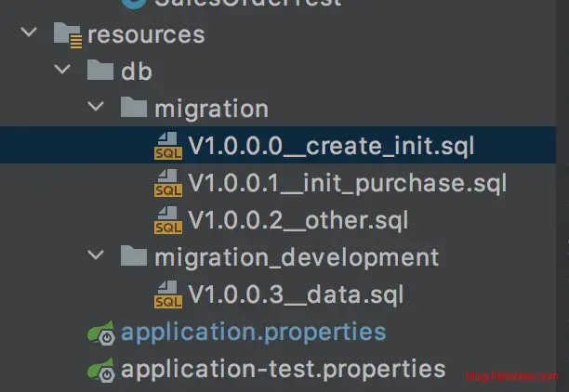The image size is (569, 392).
Task: Click the SQL icon beside V1.0.0.1__init_purchase.sql
Action: tap(168, 184)
